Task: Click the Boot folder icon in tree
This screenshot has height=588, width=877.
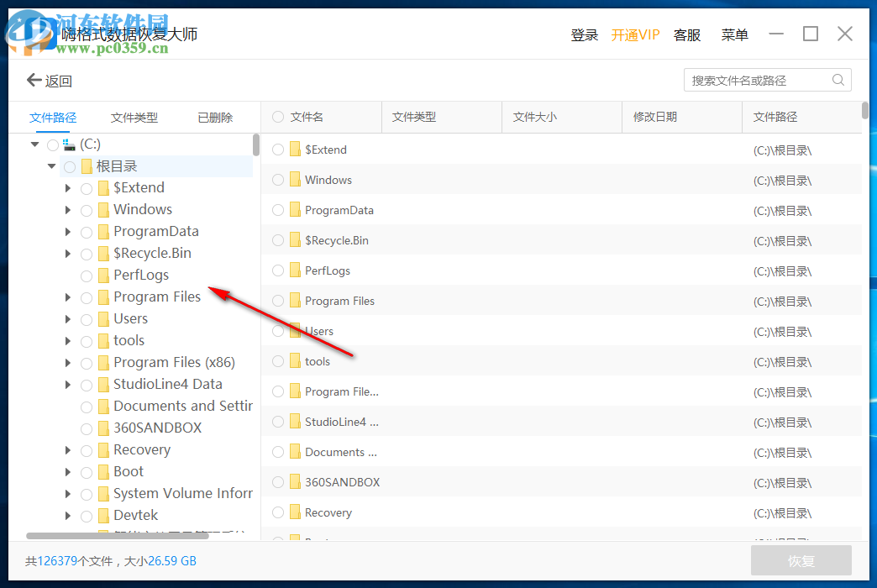Action: 103,471
